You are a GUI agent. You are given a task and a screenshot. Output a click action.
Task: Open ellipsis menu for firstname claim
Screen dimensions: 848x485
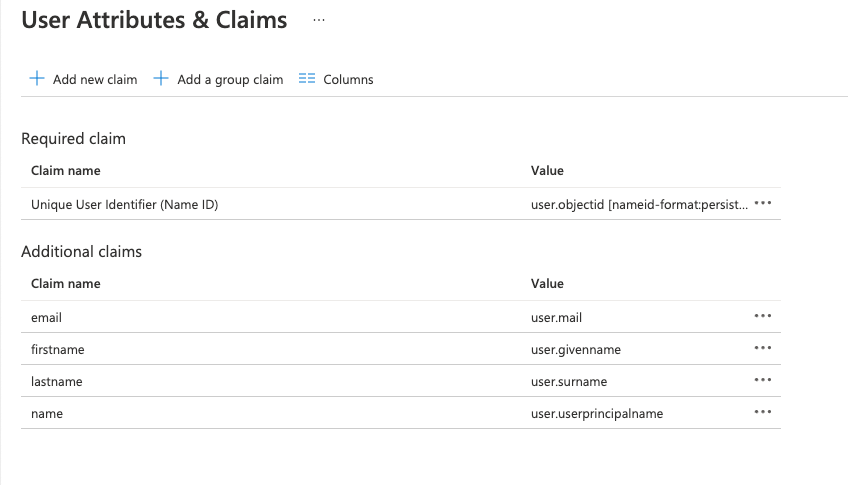pyautogui.click(x=763, y=348)
